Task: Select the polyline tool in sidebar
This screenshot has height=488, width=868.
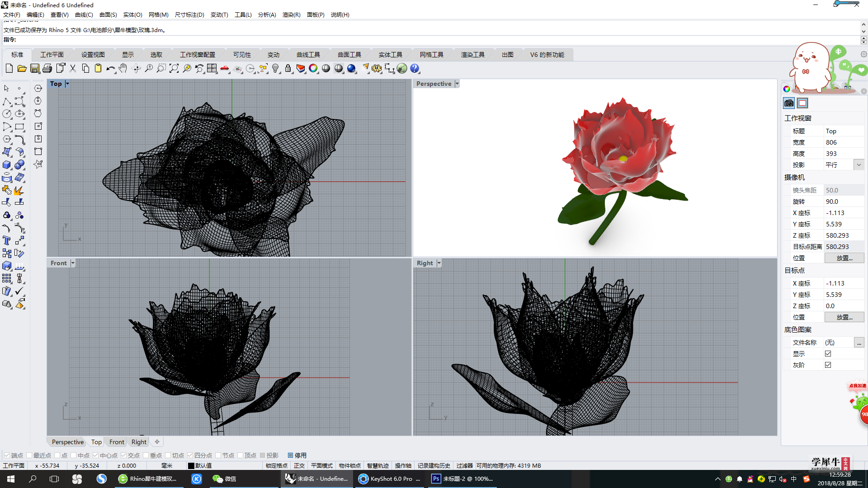Action: click(7, 101)
